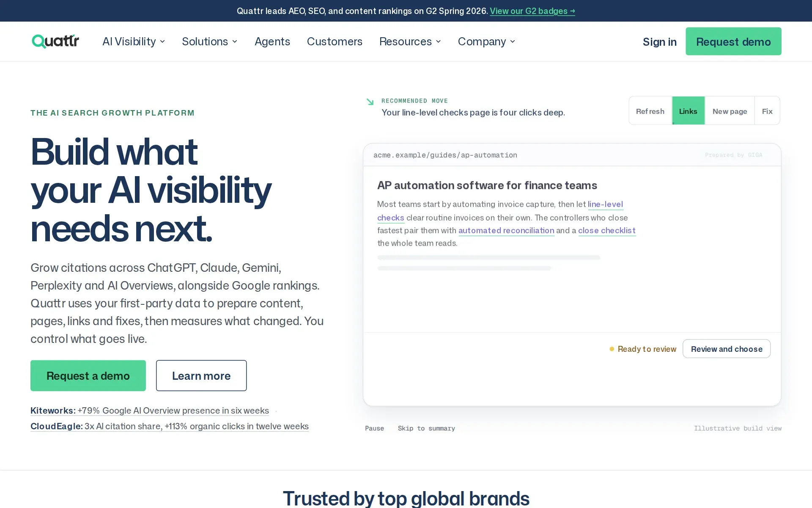This screenshot has width=812, height=508.
Task: Click Skip to summary
Action: pos(426,428)
